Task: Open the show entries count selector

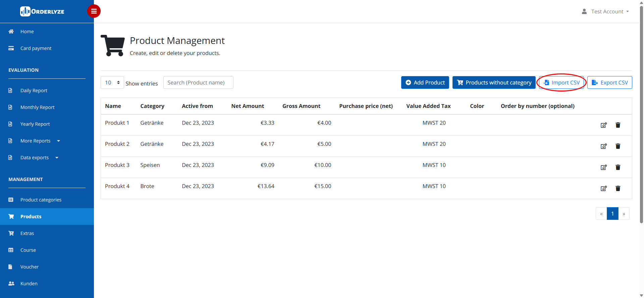Action: click(112, 82)
